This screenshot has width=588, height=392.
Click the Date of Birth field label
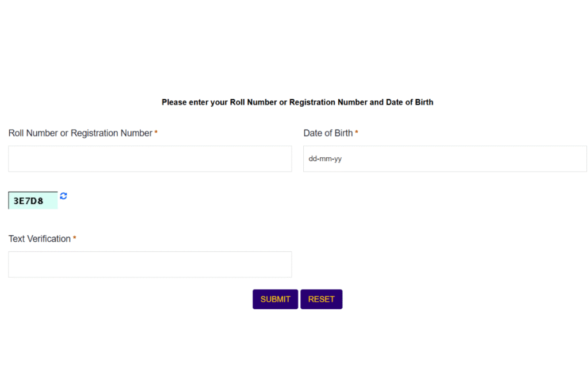coord(328,133)
